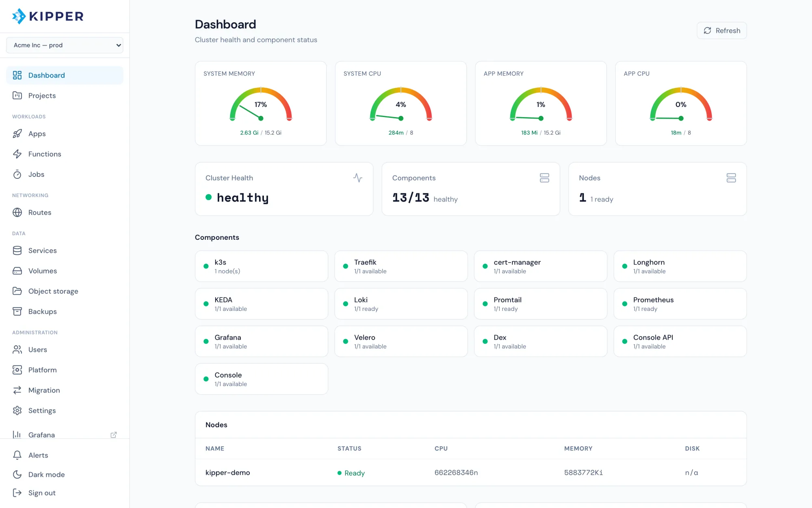The image size is (812, 508).
Task: Open the Traefik component card
Action: click(401, 266)
